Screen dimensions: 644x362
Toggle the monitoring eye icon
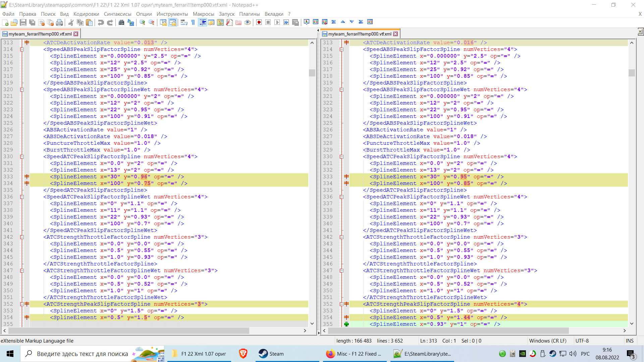tap(248, 22)
